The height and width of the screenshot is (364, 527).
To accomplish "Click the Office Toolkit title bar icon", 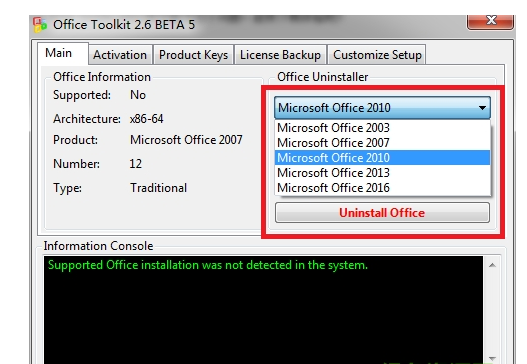I will click(x=40, y=25).
